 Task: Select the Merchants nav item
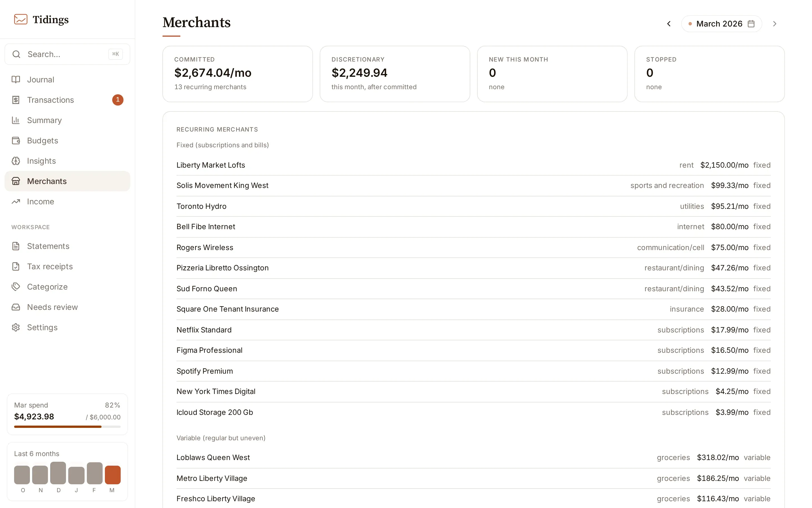coord(67,181)
